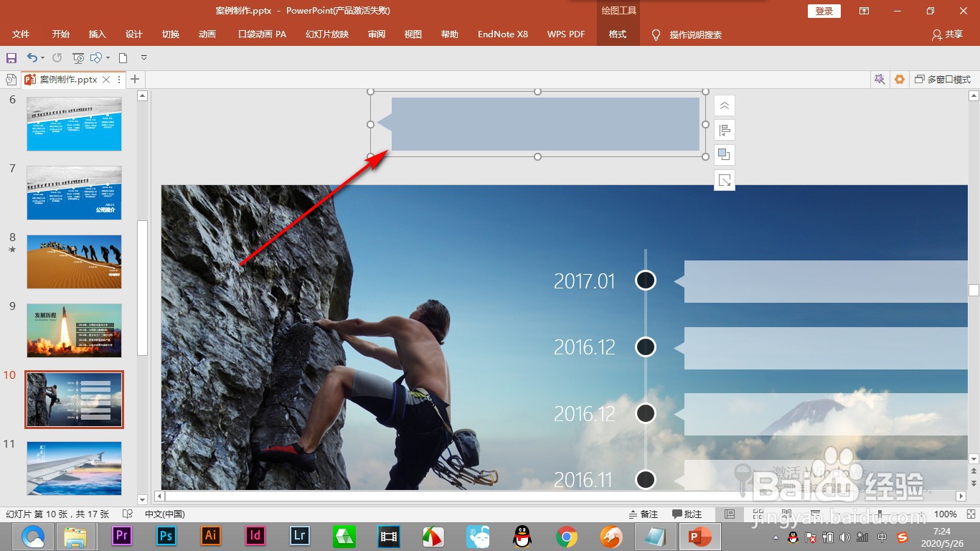Click the resize shape floating icon
This screenshot has height=551, width=980.
pos(725,180)
